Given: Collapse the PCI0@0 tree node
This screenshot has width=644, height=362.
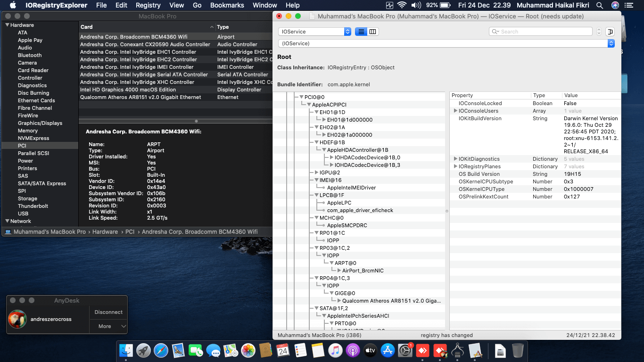Looking at the screenshot, I should point(301,97).
